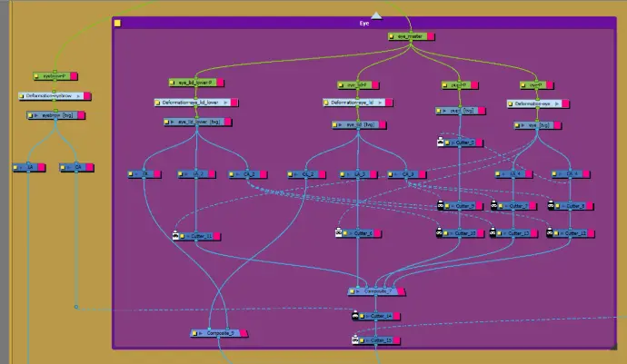The image size is (627, 364).
Task: Click the mask icon on Cutter_10 node
Action: [439, 232]
